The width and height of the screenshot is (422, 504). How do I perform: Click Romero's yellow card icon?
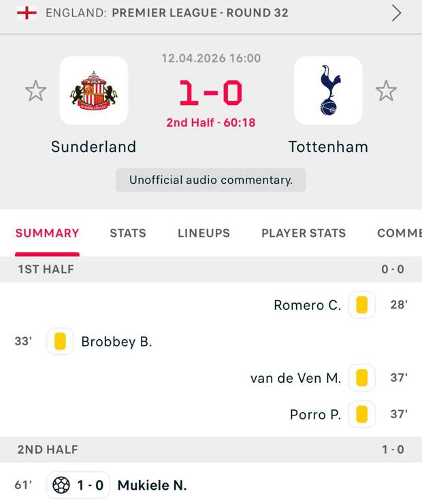point(361,305)
